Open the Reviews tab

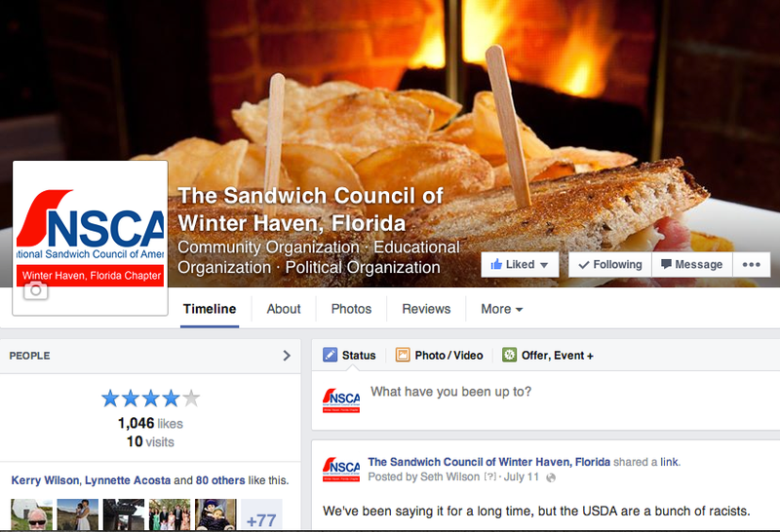(x=426, y=309)
